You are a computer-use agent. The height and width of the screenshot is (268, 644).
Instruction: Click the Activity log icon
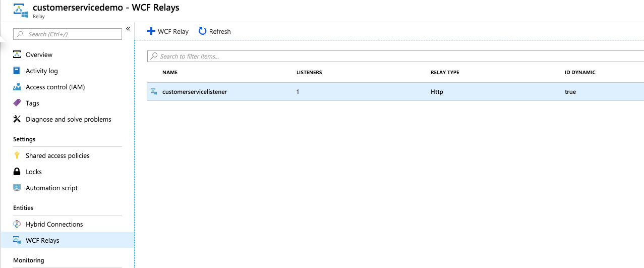pos(17,71)
